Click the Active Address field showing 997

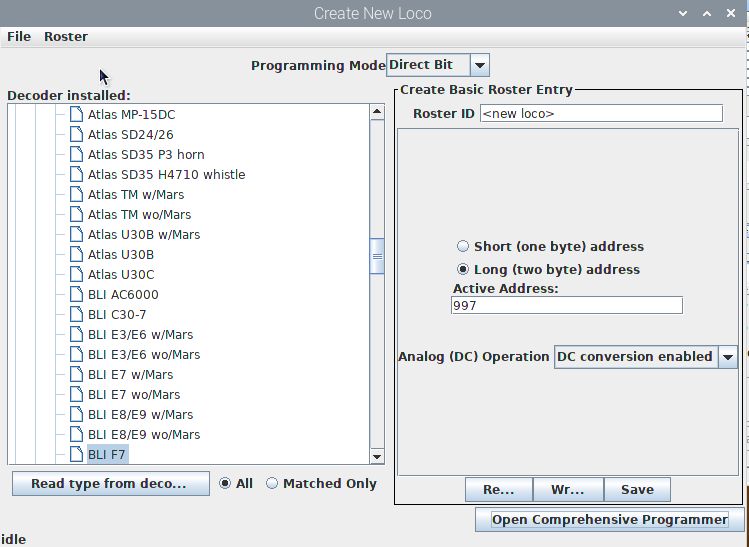(x=567, y=306)
